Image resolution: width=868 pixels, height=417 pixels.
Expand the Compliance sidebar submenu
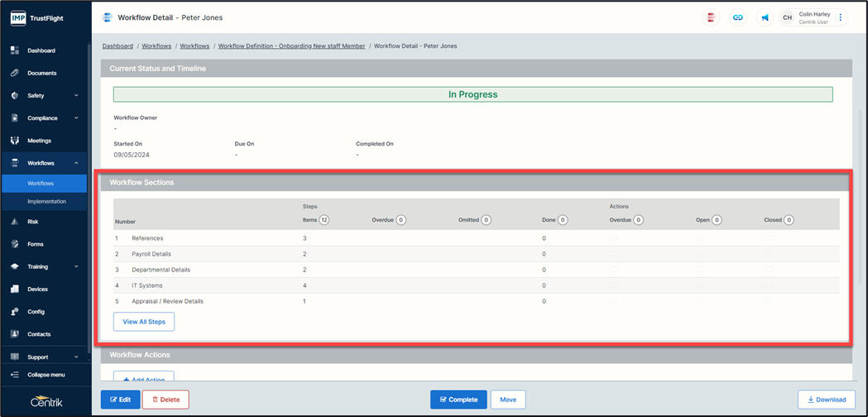click(x=76, y=118)
